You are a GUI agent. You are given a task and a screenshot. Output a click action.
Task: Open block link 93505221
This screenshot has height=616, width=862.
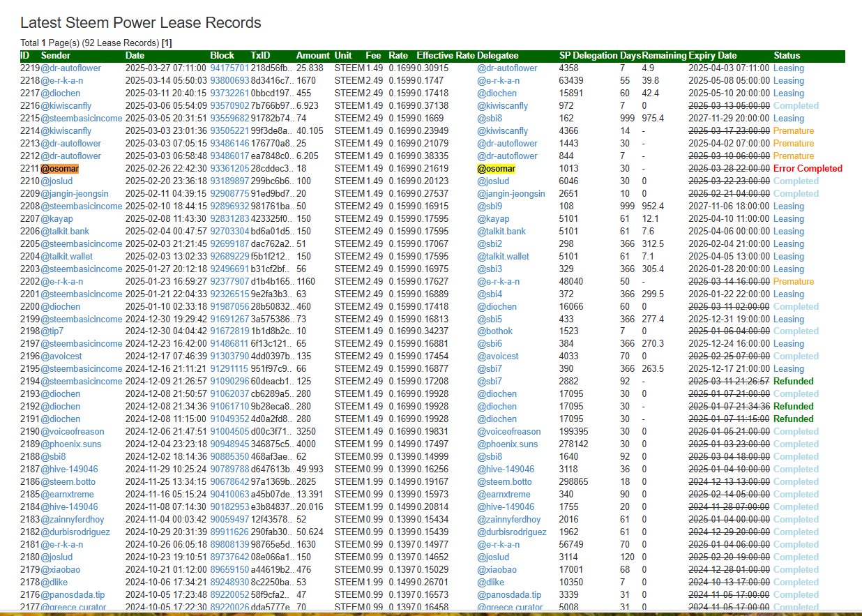tap(229, 131)
